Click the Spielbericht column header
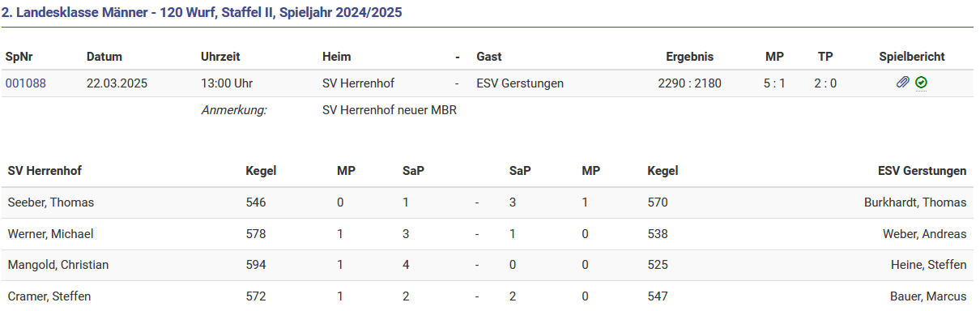 tap(912, 57)
